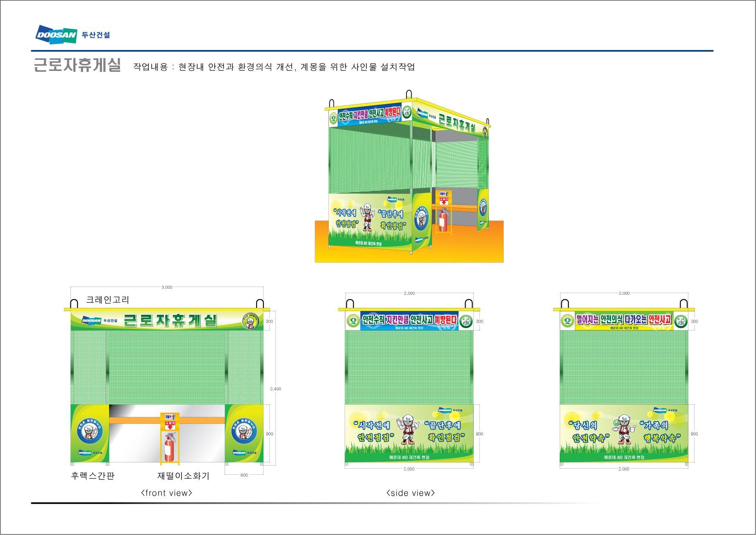Click the worker mascot on the rightmost side view banner

tap(623, 429)
